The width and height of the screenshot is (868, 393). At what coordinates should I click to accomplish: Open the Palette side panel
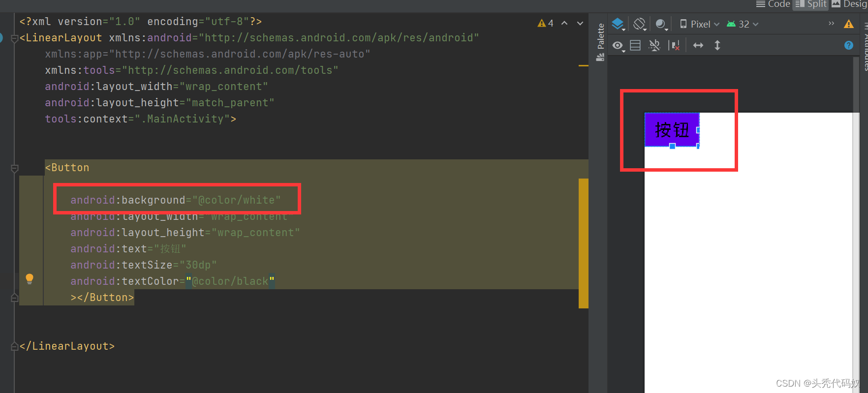point(600,42)
